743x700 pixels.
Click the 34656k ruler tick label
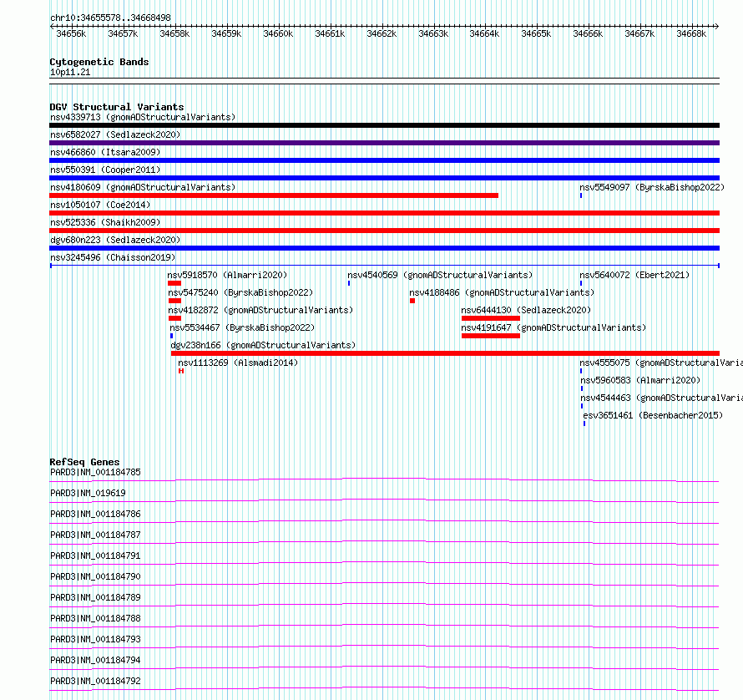pos(71,33)
